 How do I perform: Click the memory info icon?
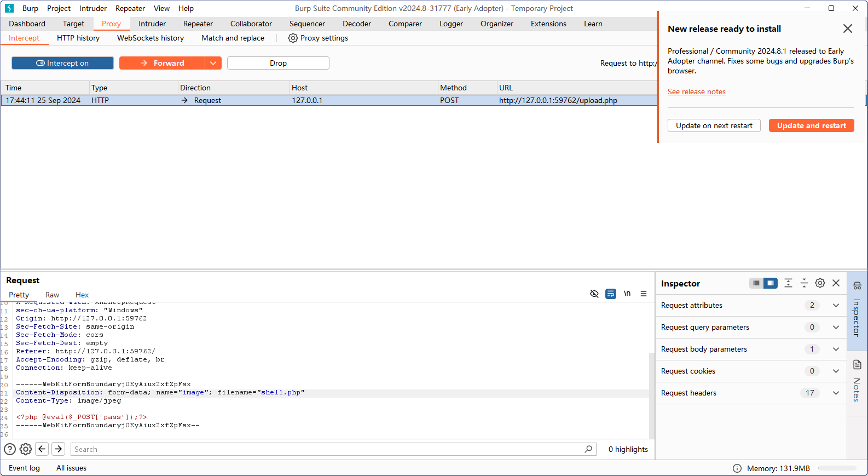[737, 468]
